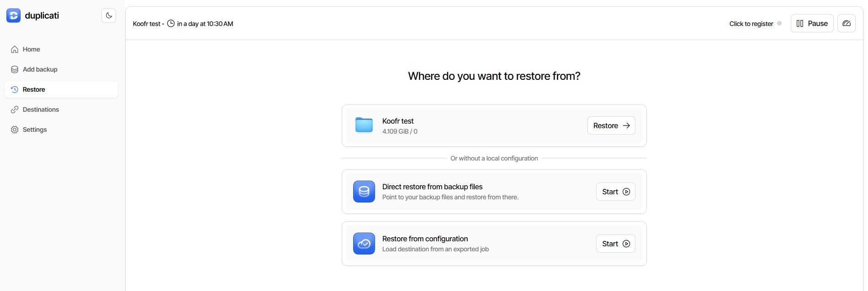Click the Duplicati logo icon
The width and height of the screenshot is (868, 291).
click(x=13, y=16)
